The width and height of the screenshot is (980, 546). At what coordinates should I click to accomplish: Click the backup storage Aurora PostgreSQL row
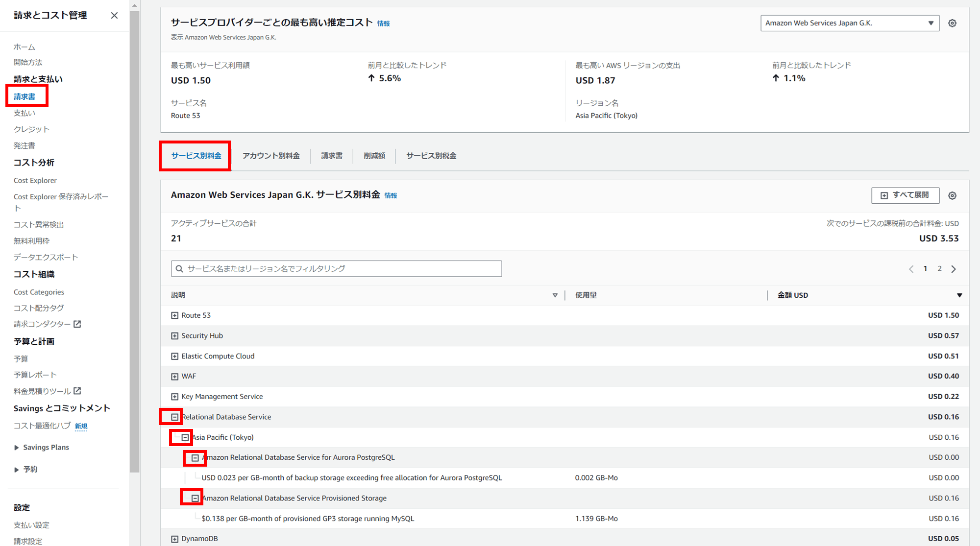[x=564, y=478]
